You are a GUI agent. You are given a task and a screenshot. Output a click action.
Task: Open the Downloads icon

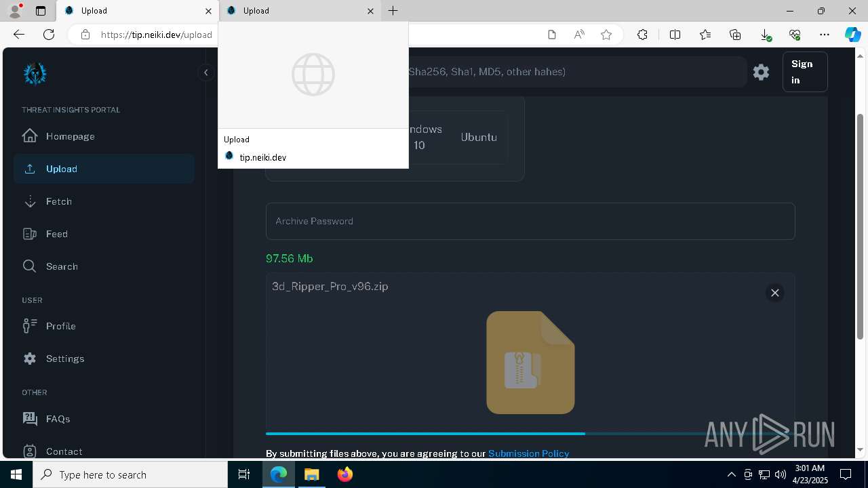coord(765,35)
